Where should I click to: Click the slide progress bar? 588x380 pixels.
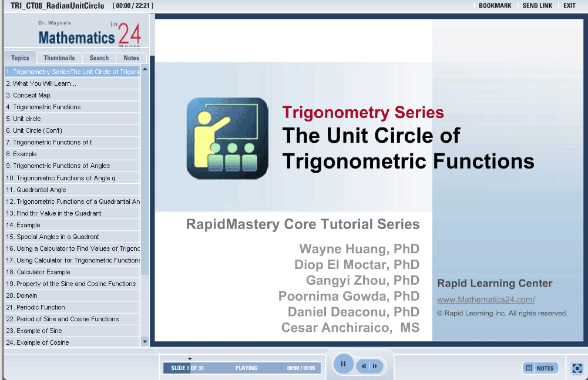(x=242, y=368)
